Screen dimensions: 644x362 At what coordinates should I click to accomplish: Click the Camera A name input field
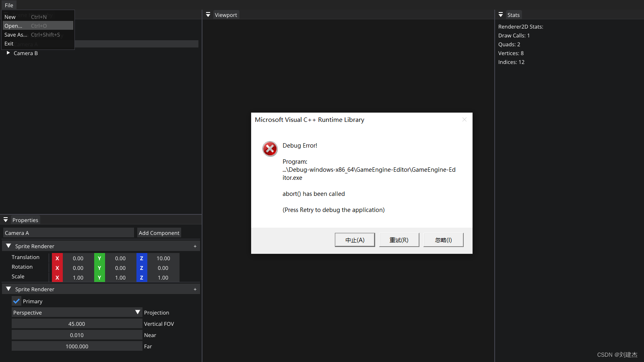tap(68, 232)
